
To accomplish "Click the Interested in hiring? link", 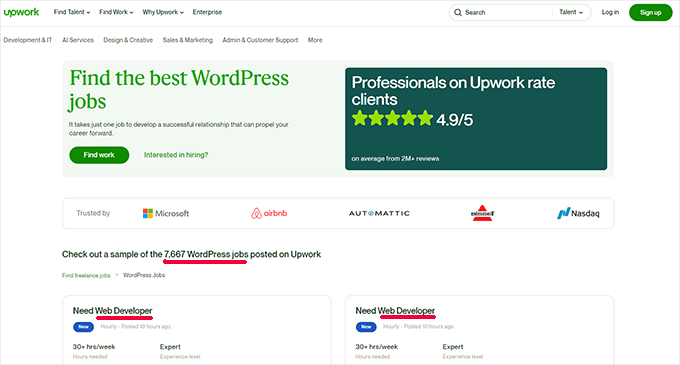I will [x=176, y=155].
